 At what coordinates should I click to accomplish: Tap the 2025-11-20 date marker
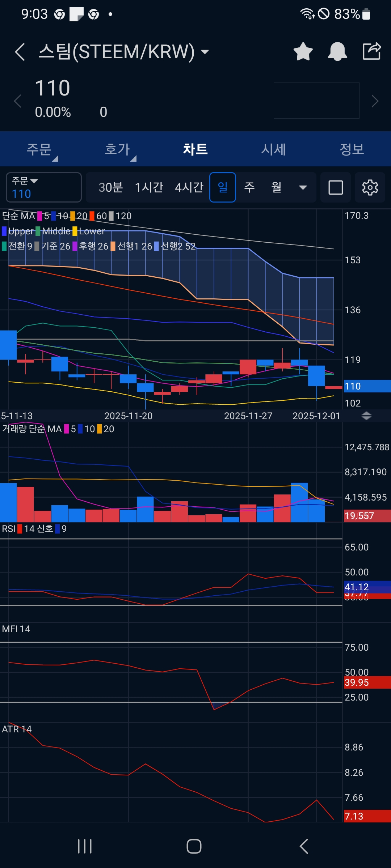coord(129,416)
